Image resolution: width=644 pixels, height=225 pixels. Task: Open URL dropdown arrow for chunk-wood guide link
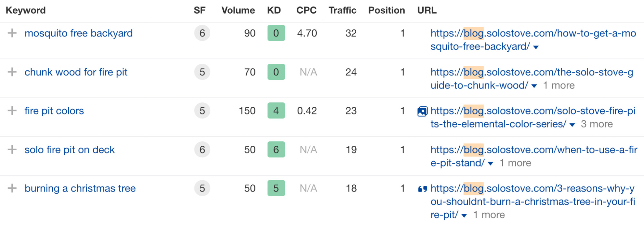534,86
